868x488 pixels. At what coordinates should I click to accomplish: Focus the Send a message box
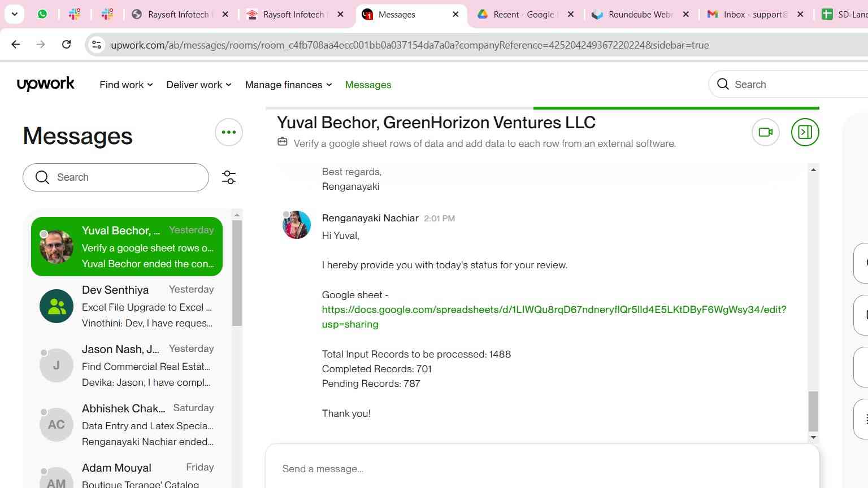coord(542,469)
